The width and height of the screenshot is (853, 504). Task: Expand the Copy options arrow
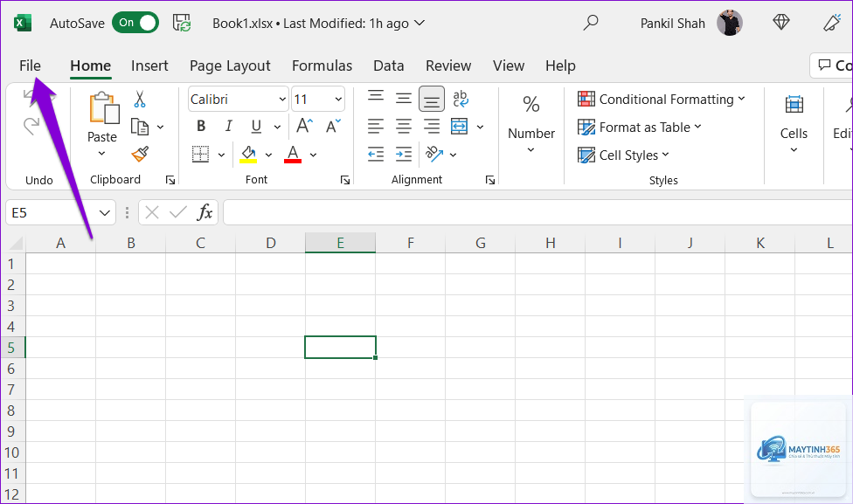(161, 127)
